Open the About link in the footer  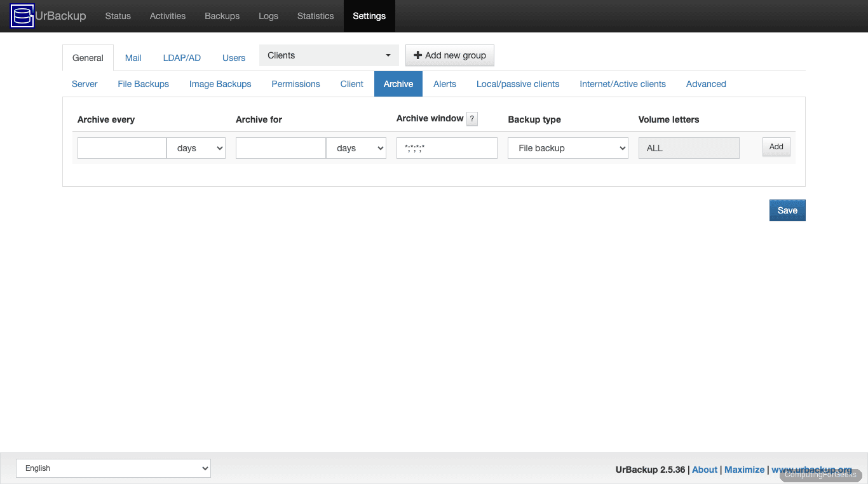point(704,469)
